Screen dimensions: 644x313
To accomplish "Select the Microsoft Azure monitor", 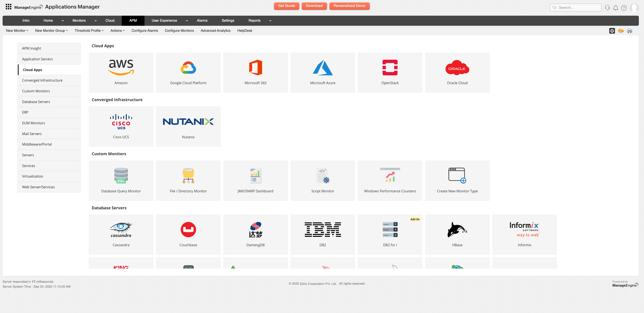I will pos(323,72).
